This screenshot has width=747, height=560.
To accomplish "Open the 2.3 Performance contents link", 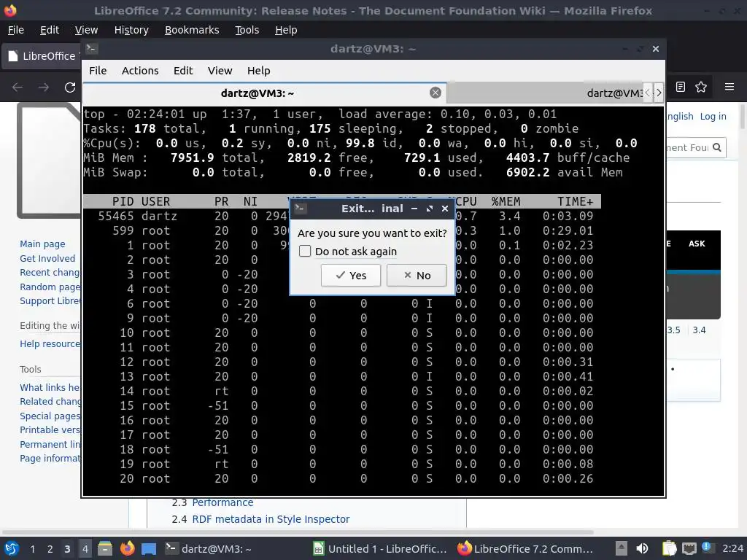I will point(222,502).
